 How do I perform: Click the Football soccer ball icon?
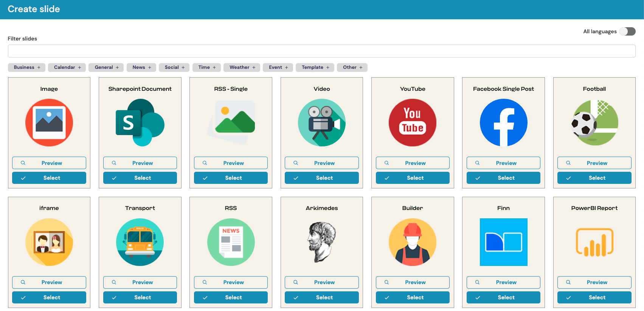click(x=594, y=123)
